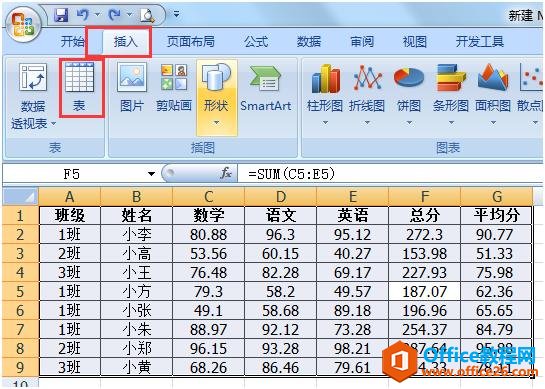Switch to the 视图 tab
The image size is (545, 389).
tap(415, 42)
